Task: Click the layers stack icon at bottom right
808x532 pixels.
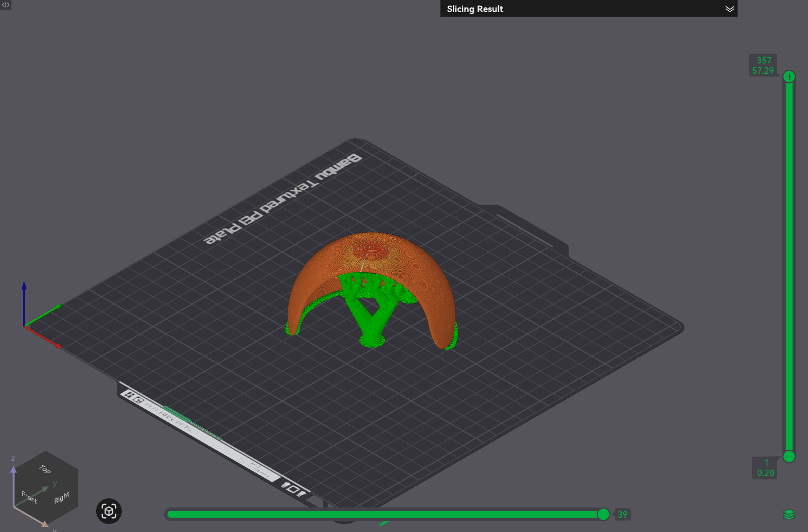Action: [x=789, y=515]
